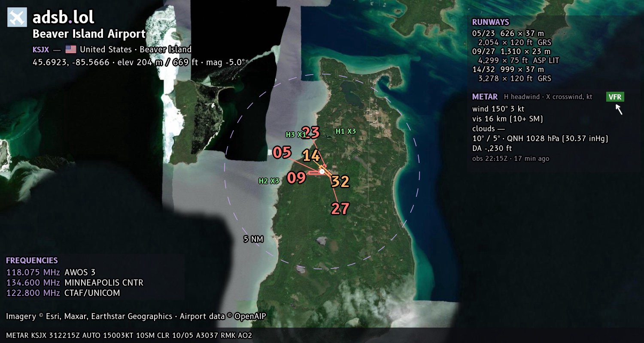Click the H3 X1 wind component label
The width and height of the screenshot is (644, 343).
(296, 135)
